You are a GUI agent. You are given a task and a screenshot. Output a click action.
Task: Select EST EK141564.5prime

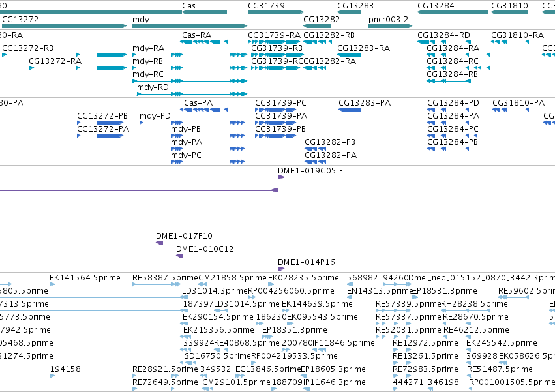pos(85,278)
